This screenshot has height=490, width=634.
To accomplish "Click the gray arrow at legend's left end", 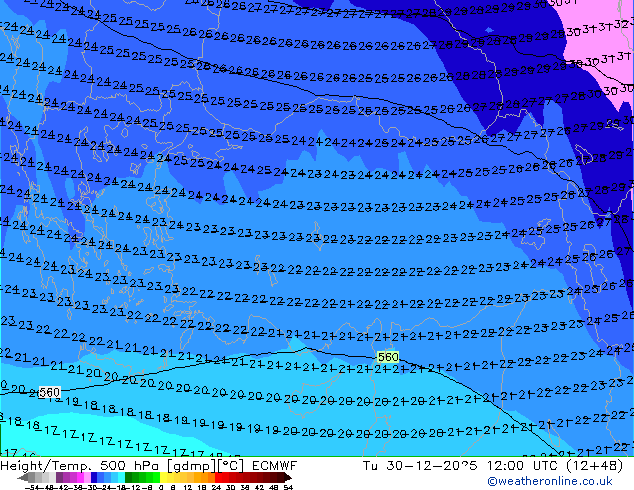I will (23, 477).
